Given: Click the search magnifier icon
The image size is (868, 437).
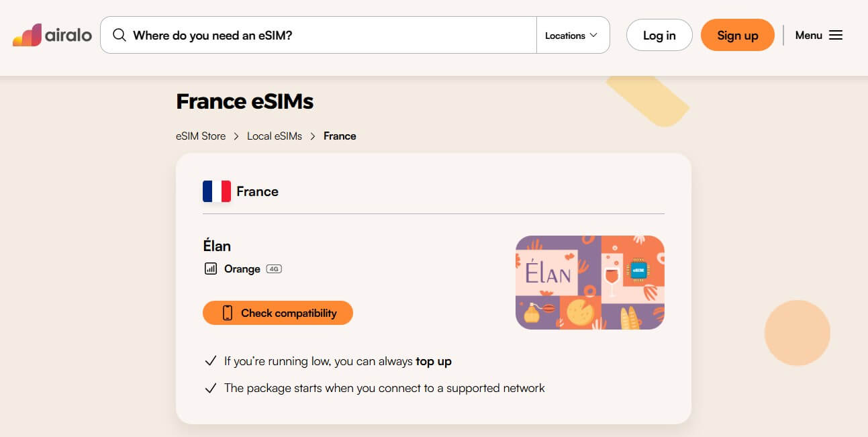Looking at the screenshot, I should (119, 35).
